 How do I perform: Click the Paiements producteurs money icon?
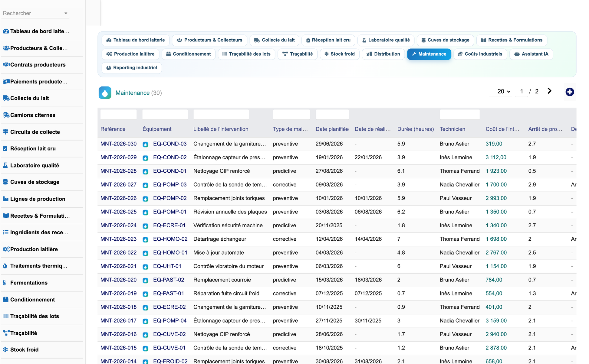click(x=6, y=82)
